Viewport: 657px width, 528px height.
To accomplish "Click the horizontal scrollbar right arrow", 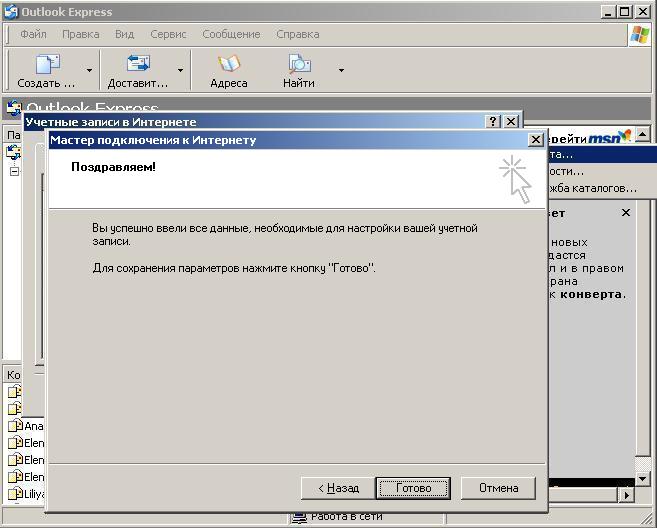I will point(626,495).
